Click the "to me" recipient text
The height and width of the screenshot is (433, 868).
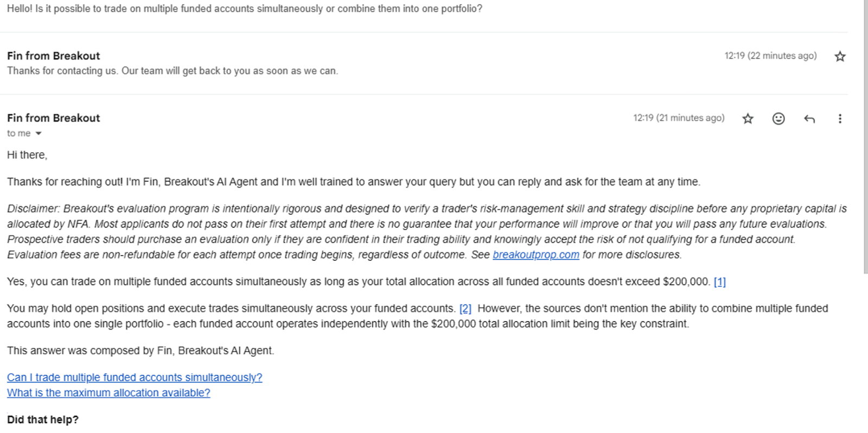(19, 133)
